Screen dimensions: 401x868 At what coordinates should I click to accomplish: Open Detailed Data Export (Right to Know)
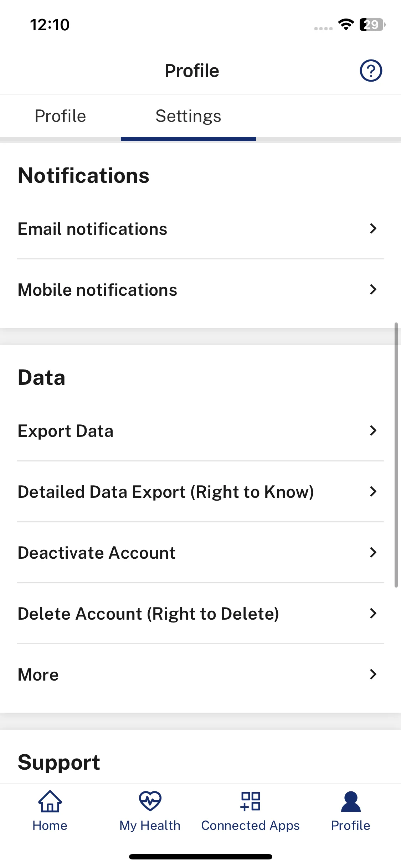click(x=200, y=492)
